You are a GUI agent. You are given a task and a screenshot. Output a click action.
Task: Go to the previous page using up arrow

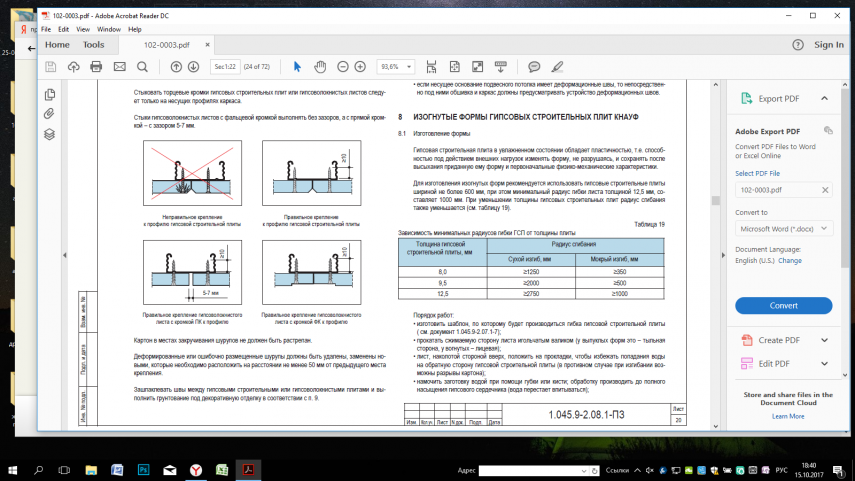tap(176, 66)
